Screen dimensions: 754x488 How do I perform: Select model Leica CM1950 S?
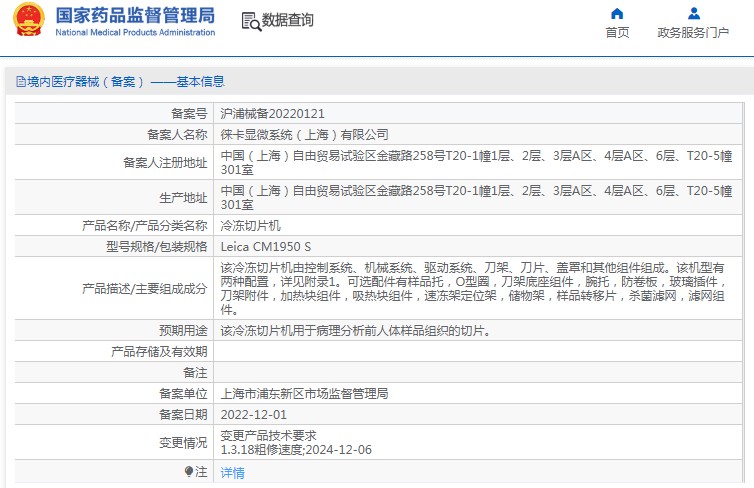[265, 247]
